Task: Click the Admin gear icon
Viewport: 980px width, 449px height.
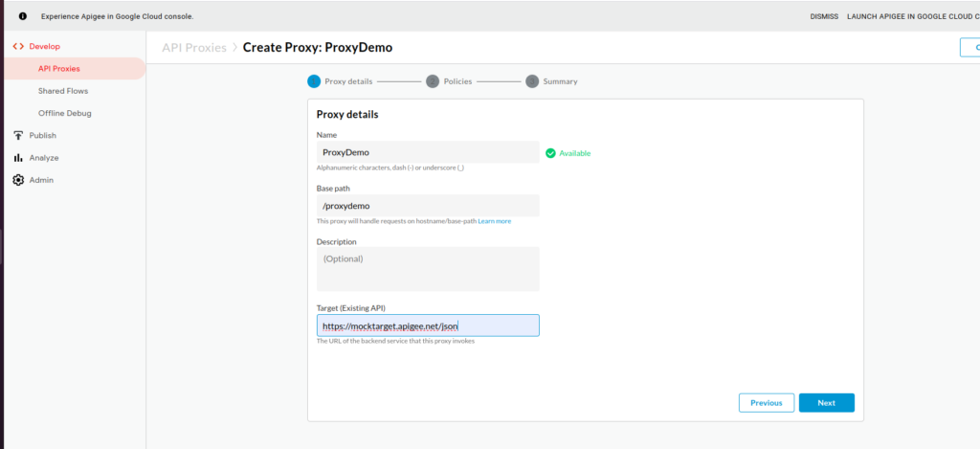Action: (18, 180)
